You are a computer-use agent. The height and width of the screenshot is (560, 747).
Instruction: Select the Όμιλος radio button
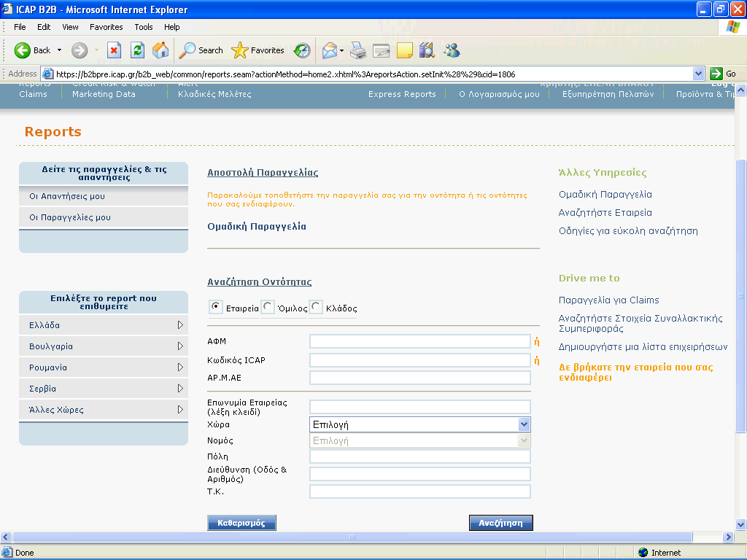point(267,307)
